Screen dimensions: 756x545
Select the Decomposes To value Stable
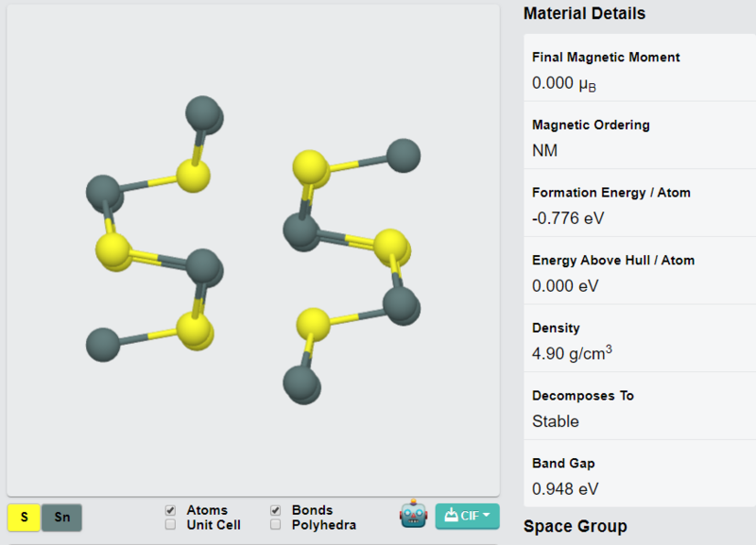pos(556,421)
